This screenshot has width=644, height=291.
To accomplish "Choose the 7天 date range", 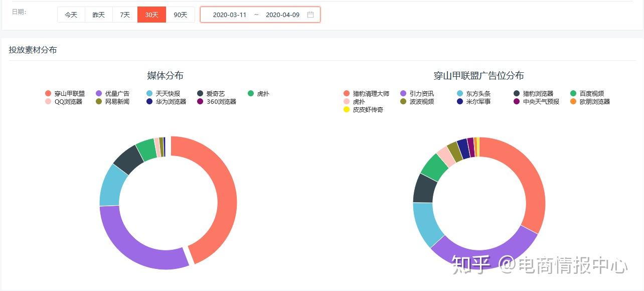I will click(x=125, y=15).
